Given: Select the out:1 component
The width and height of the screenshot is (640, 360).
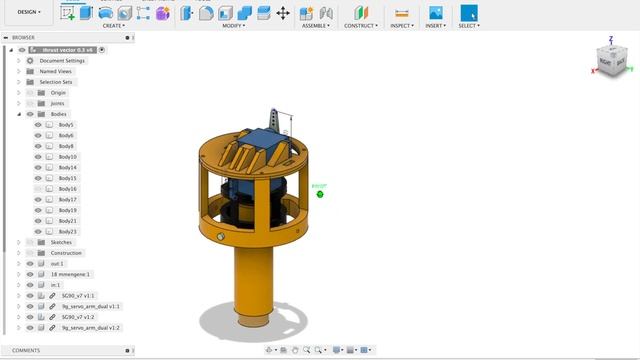Looking at the screenshot, I should click(x=57, y=264).
